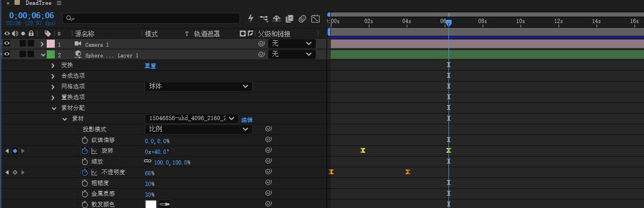Go to previous 旋转 keyframe
The width and height of the screenshot is (644, 208).
click(x=7, y=151)
